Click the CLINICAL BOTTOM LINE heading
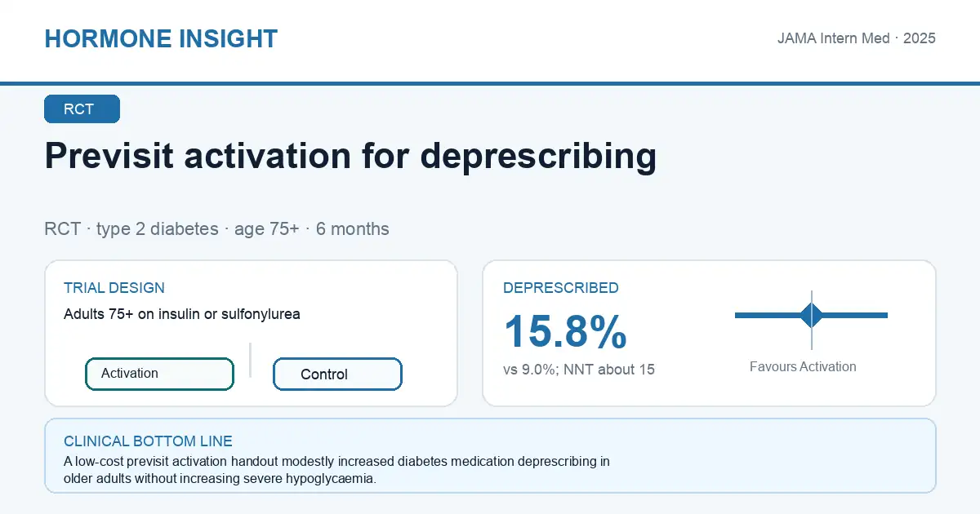Viewport: 980px width, 514px height. 148,441
